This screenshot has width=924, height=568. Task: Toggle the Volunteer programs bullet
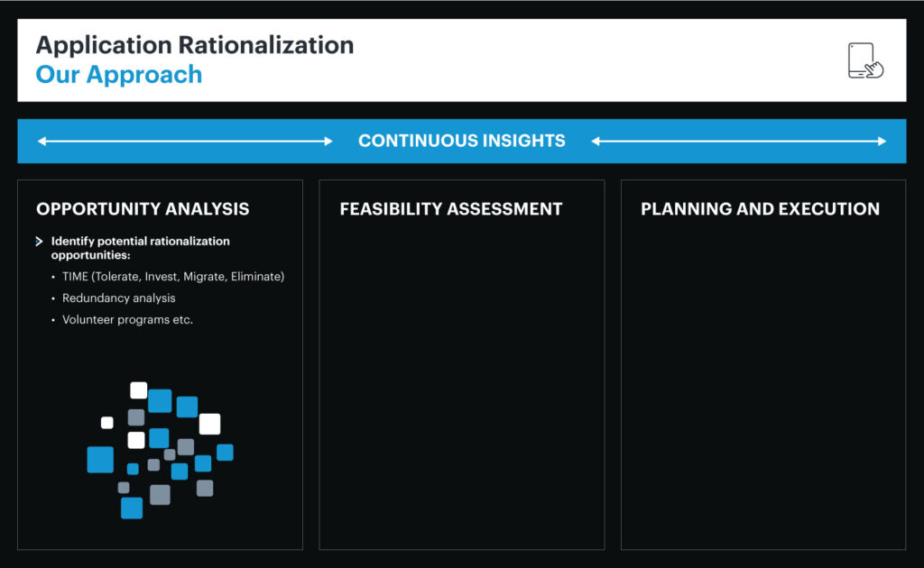click(127, 320)
